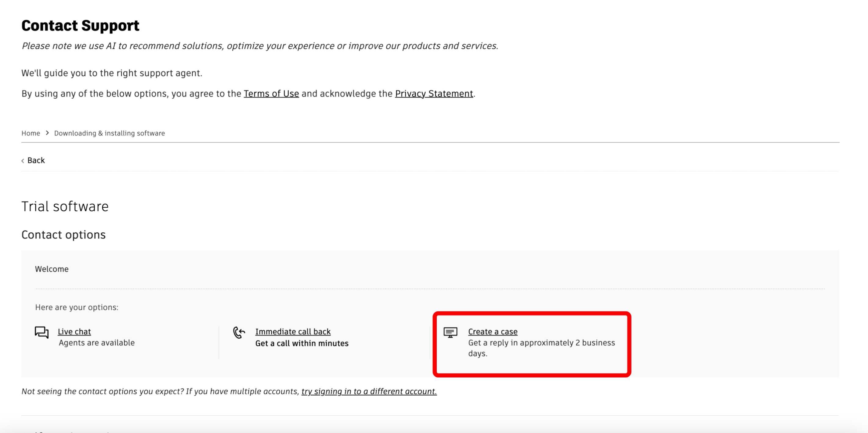Viewport: 868px width, 433px height.
Task: Click the phone call back icon
Action: pos(239,332)
